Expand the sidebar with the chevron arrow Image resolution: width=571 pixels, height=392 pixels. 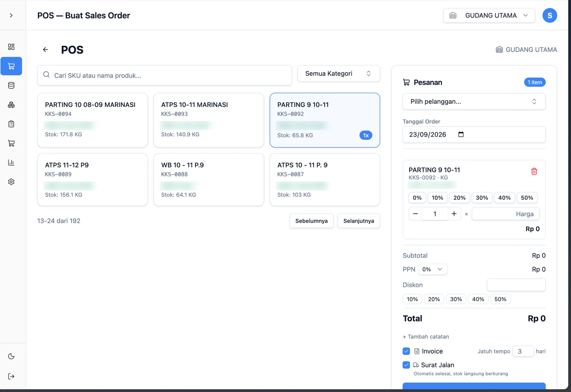pos(11,15)
